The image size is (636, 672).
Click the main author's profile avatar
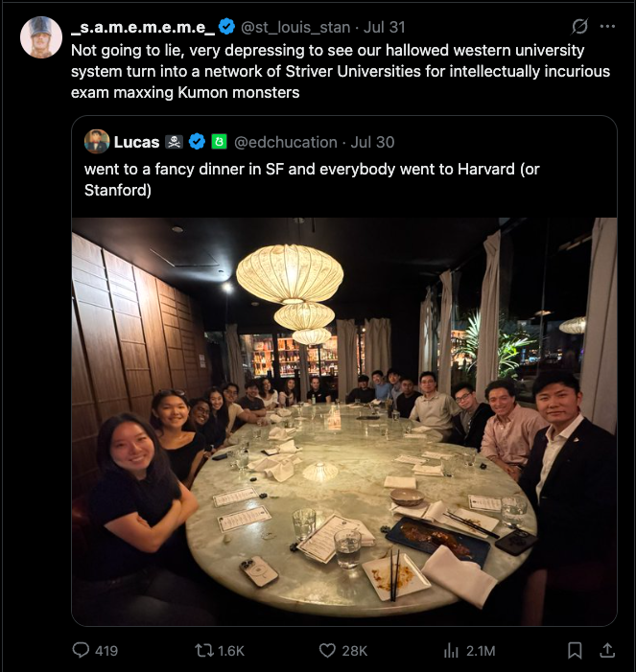(41, 37)
